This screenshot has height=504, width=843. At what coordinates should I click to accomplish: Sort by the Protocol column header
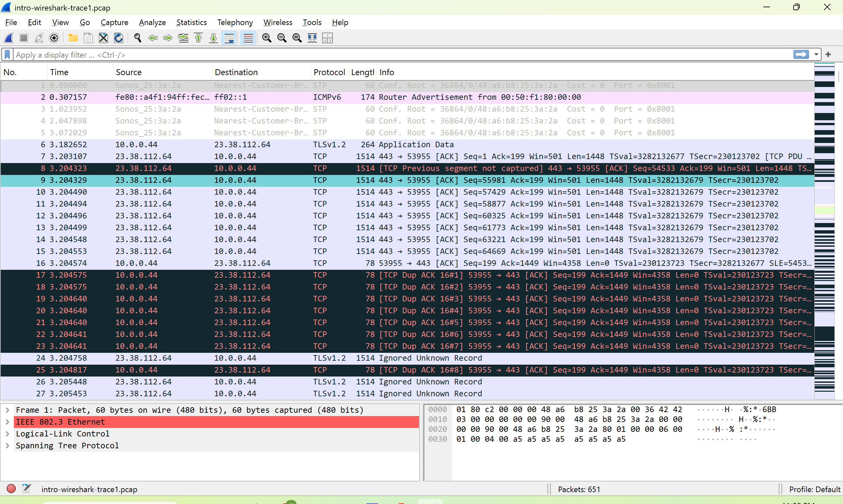[329, 72]
